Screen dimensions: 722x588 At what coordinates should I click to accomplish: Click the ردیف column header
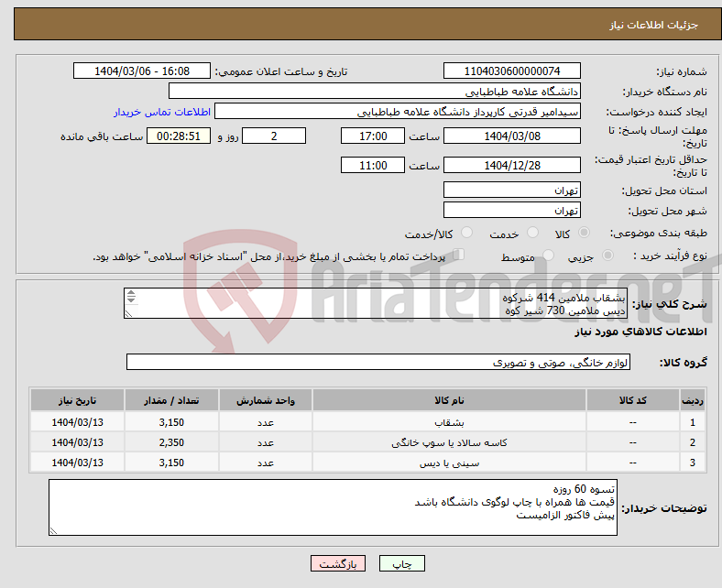click(x=693, y=400)
